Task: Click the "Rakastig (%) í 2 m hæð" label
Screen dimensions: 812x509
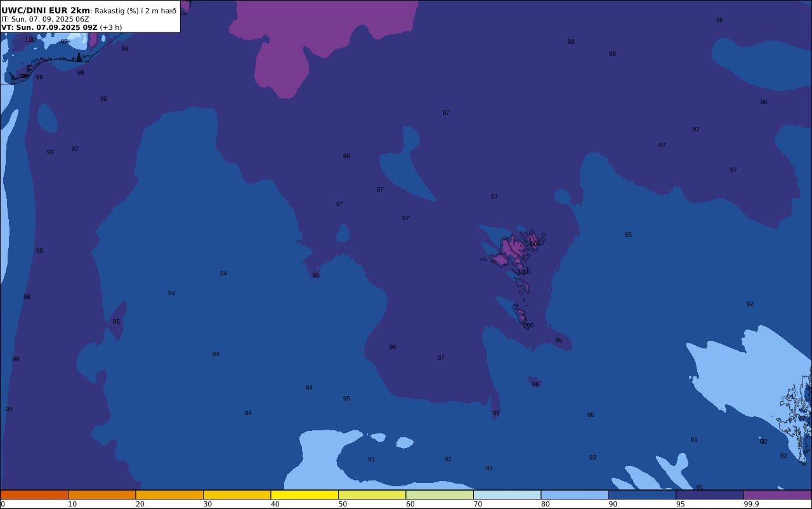Action: tap(136, 11)
